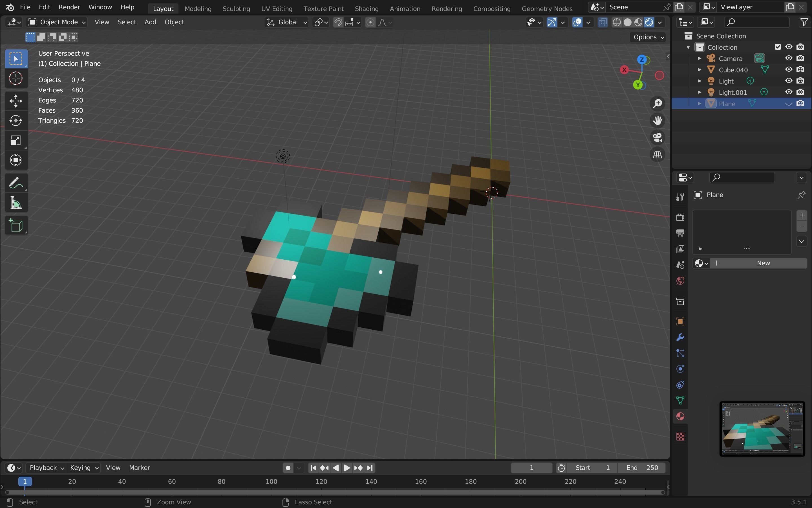Select the Select Box tool
812x508 pixels.
click(x=16, y=59)
